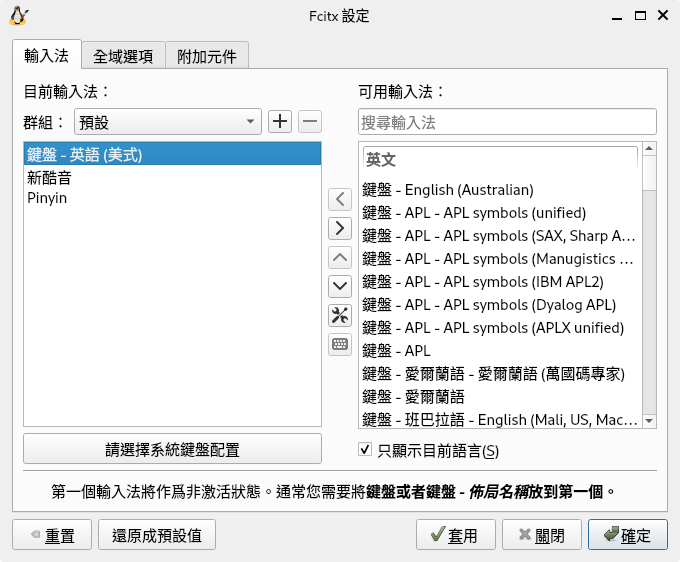Viewport: 680px width, 562px height.
Task: Select 新酷音 in current input methods
Action: tap(172, 177)
